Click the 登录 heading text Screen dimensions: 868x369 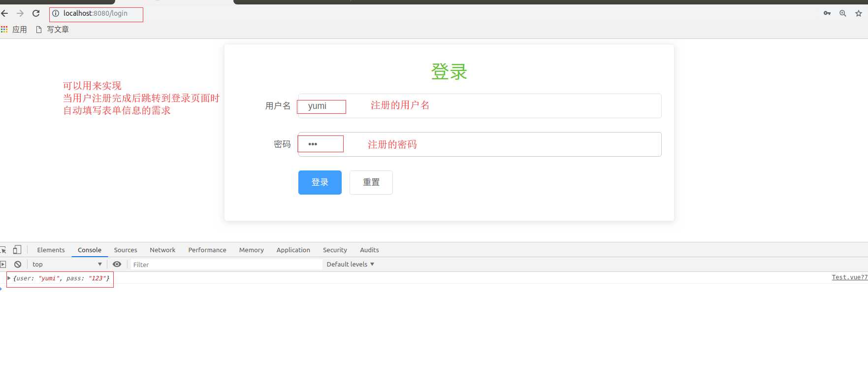(x=449, y=72)
